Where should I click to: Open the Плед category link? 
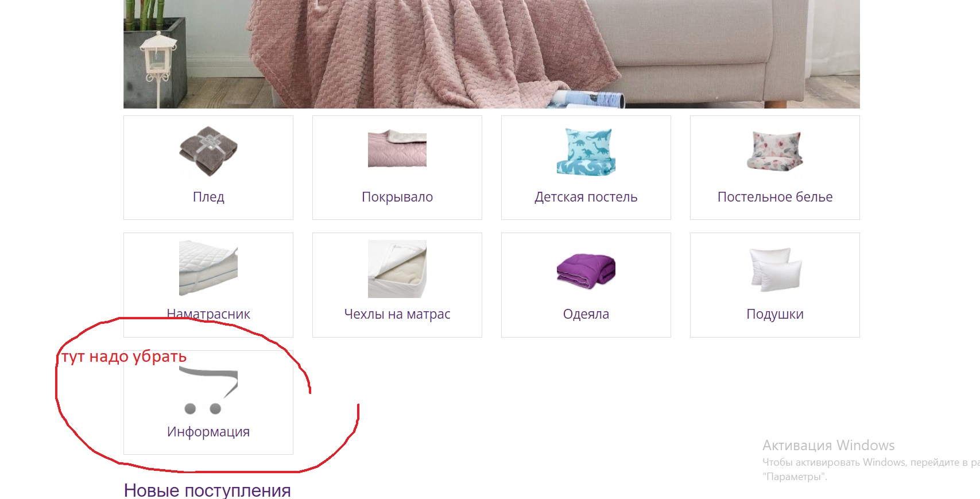point(208,197)
